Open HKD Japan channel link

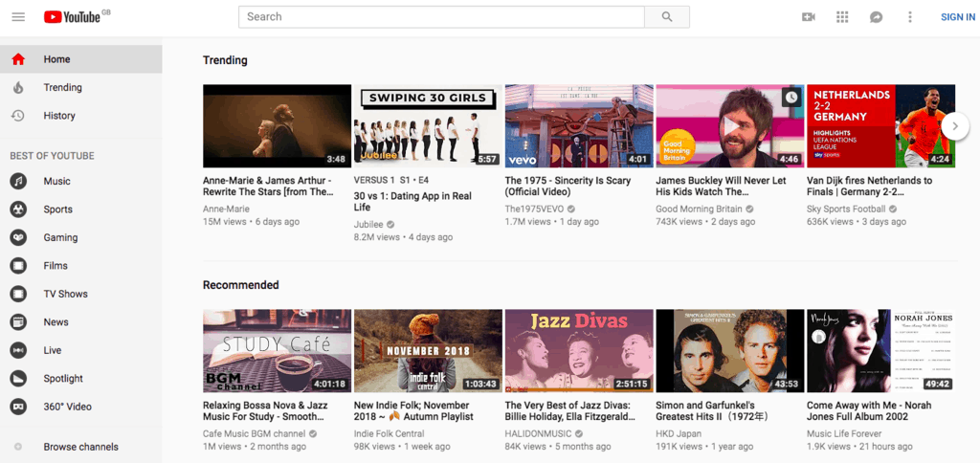(x=679, y=433)
